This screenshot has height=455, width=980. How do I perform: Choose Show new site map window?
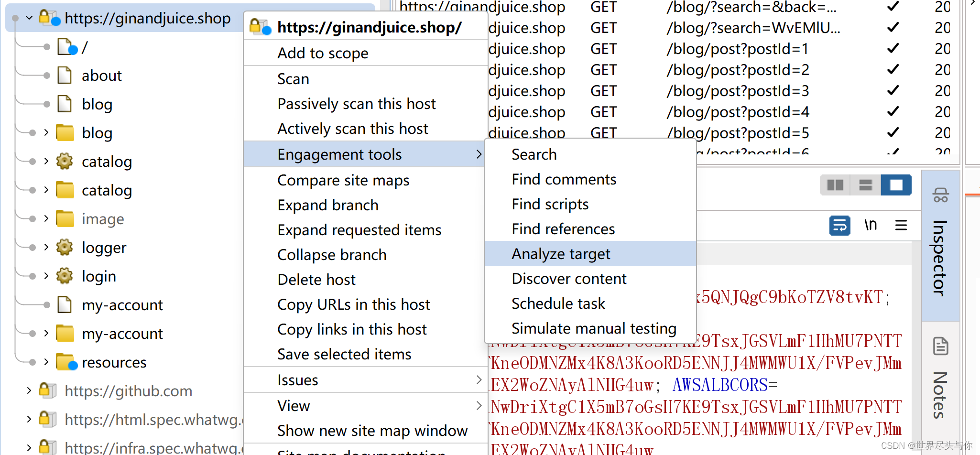click(366, 431)
